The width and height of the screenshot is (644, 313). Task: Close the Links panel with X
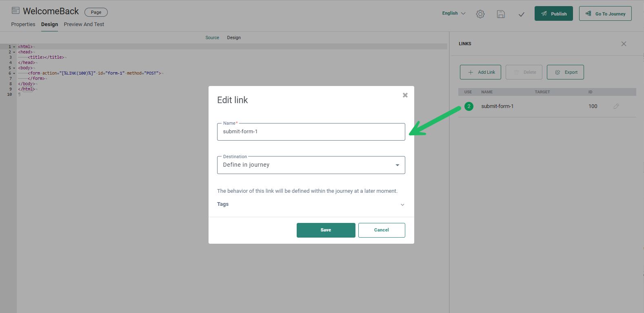[624, 44]
